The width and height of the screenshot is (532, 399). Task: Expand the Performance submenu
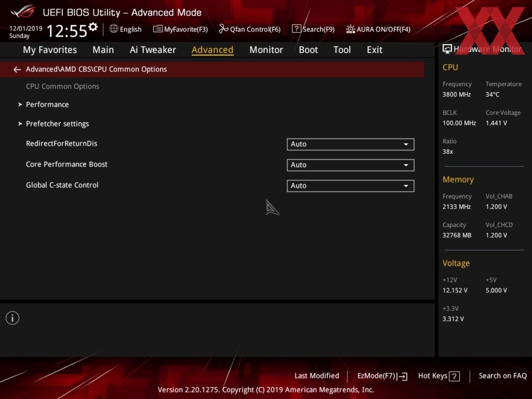(47, 104)
